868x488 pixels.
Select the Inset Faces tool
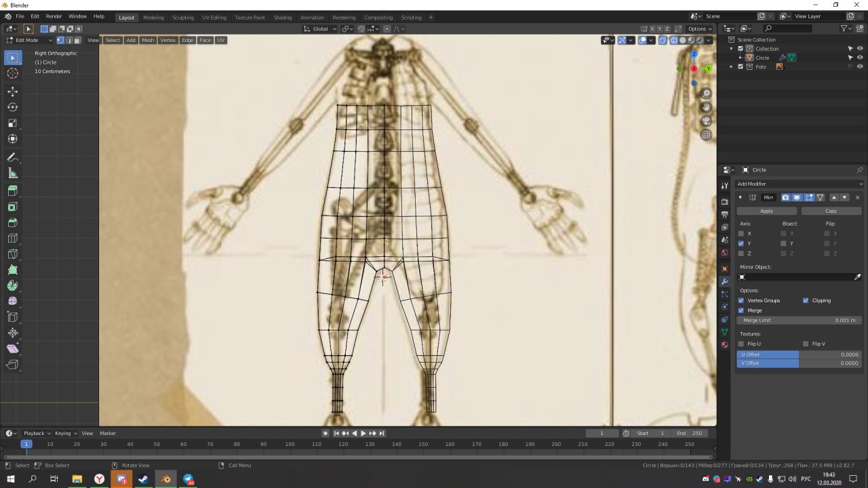pos(12,207)
